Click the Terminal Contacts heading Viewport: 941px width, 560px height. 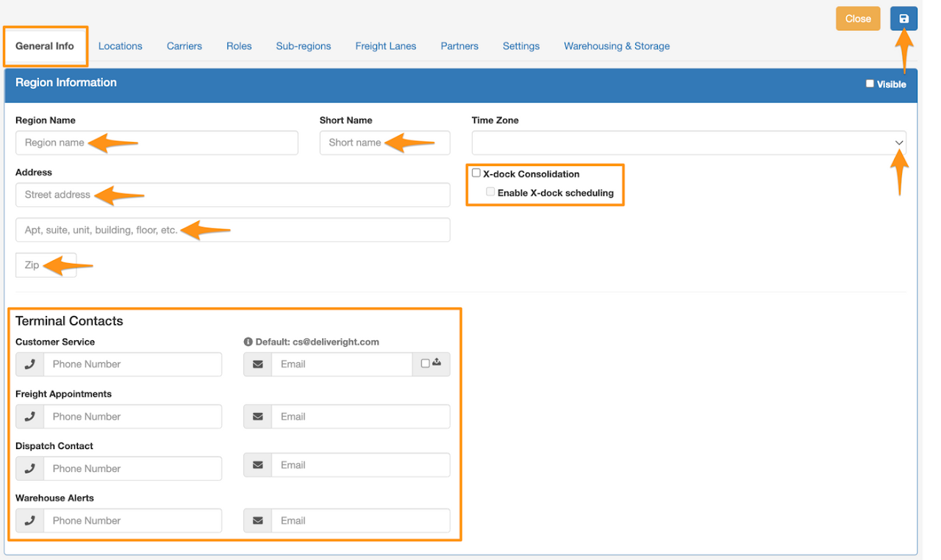(69, 321)
